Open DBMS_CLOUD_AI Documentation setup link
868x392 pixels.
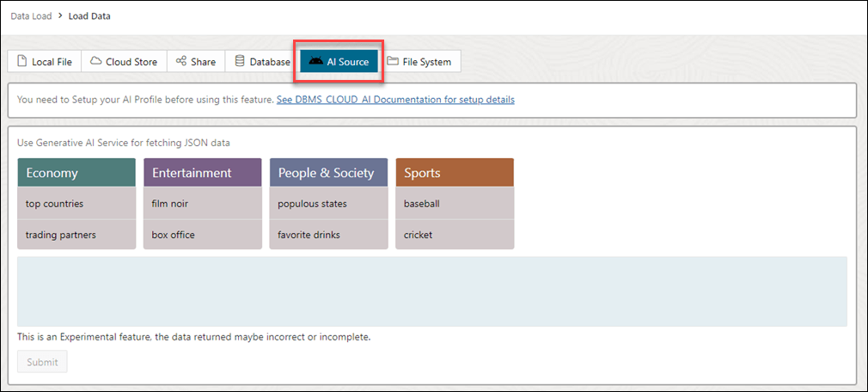(395, 100)
